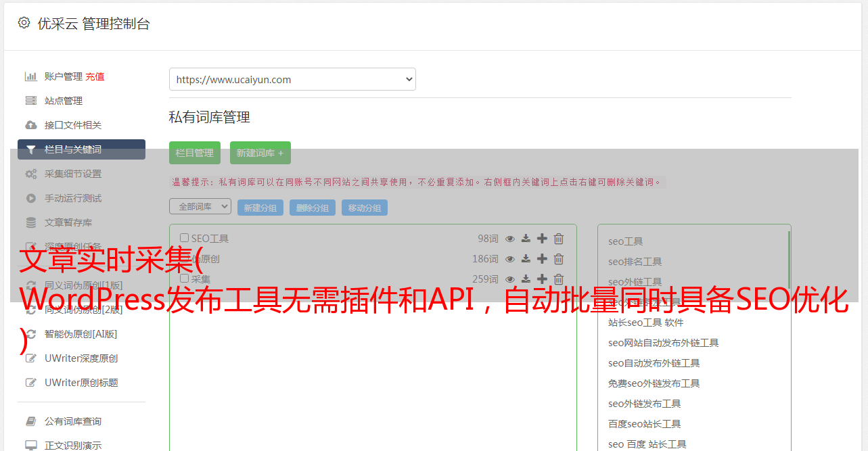Open 正文识别演示 in the sidebar
Image resolution: width=868 pixels, height=451 pixels.
[x=73, y=446]
